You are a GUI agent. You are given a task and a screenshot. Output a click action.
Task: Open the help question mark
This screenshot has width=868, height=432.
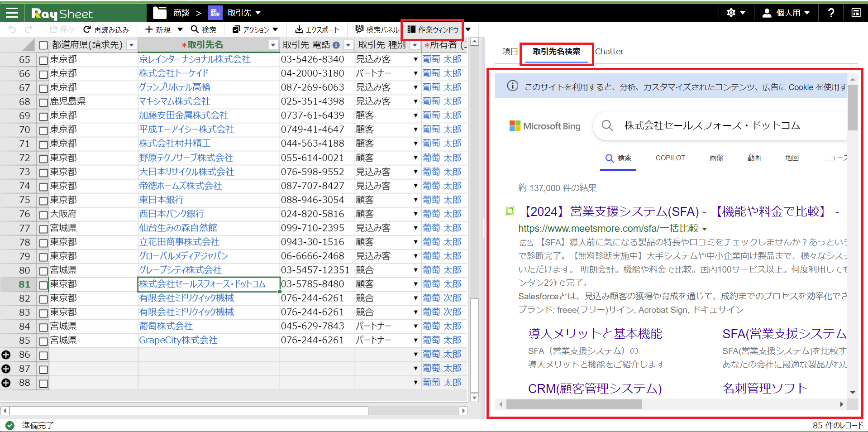tap(831, 13)
